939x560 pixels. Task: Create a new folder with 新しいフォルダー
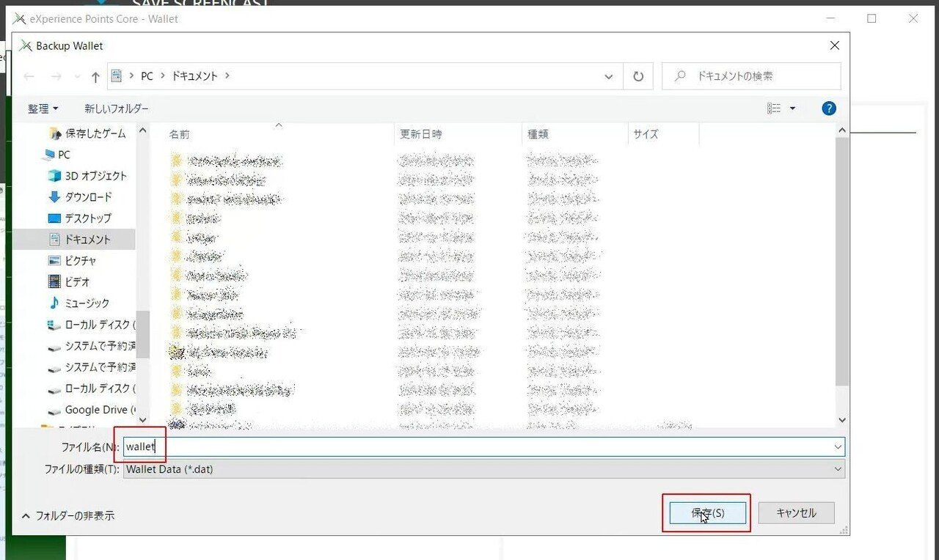tap(117, 108)
